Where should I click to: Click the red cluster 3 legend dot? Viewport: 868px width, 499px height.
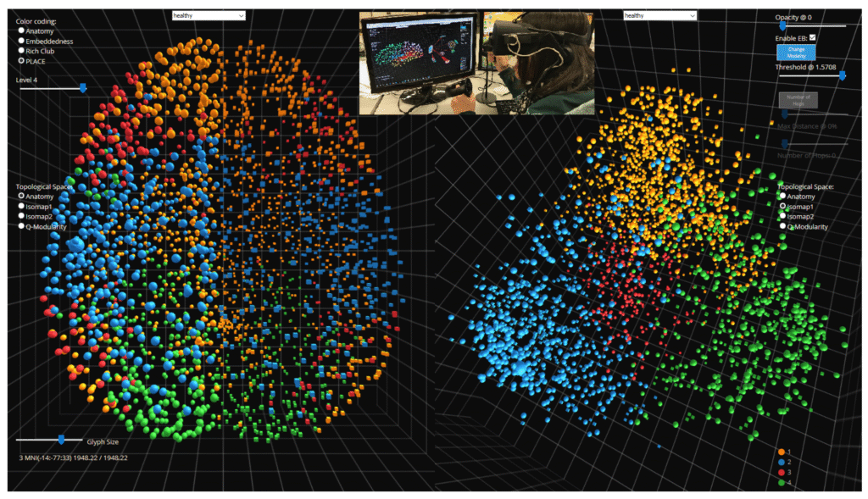[x=781, y=472]
